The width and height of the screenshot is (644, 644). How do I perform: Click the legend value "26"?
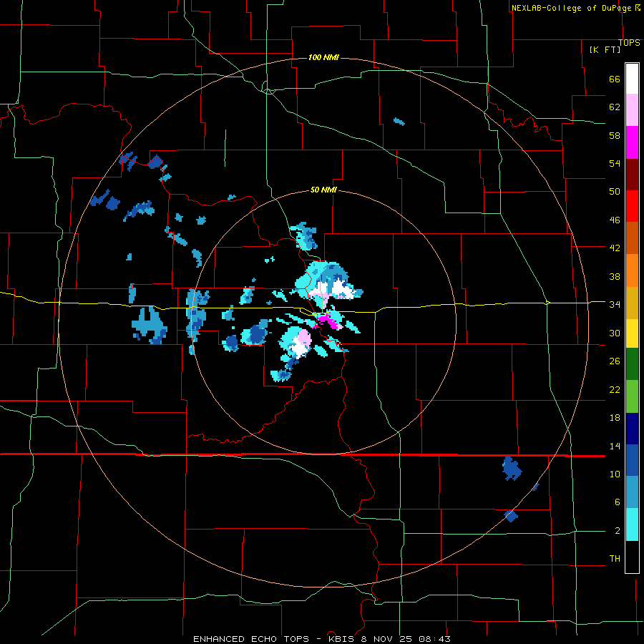(x=615, y=361)
